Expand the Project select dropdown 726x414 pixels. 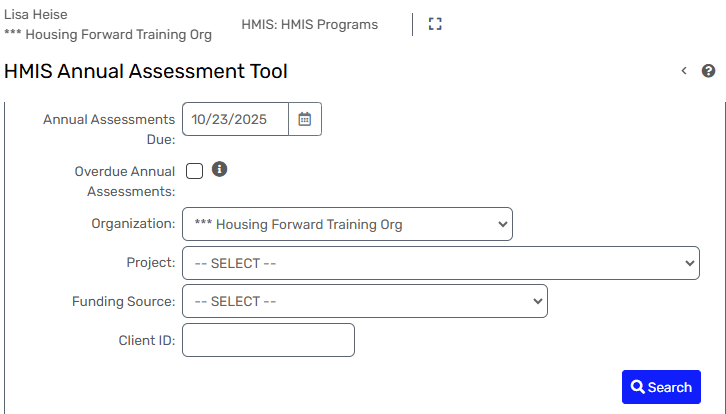[x=440, y=263]
